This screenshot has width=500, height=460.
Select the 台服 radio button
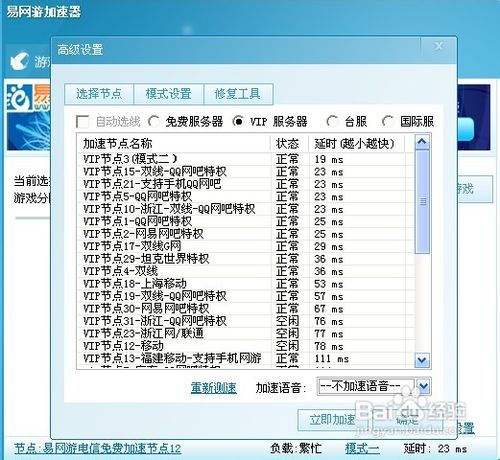coord(333,121)
